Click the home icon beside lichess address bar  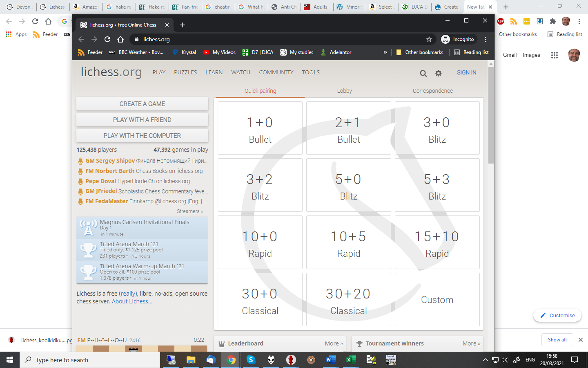tap(120, 39)
